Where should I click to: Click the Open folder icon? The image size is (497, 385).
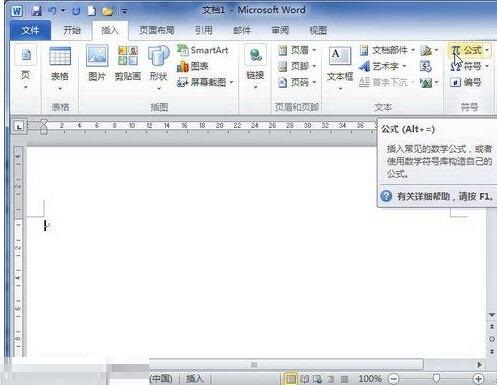(x=107, y=12)
